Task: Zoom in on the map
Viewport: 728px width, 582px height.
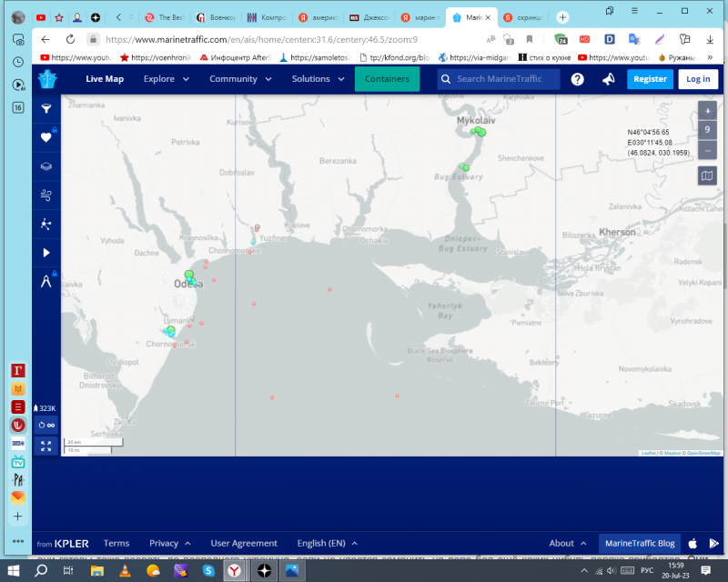Action: click(x=707, y=110)
